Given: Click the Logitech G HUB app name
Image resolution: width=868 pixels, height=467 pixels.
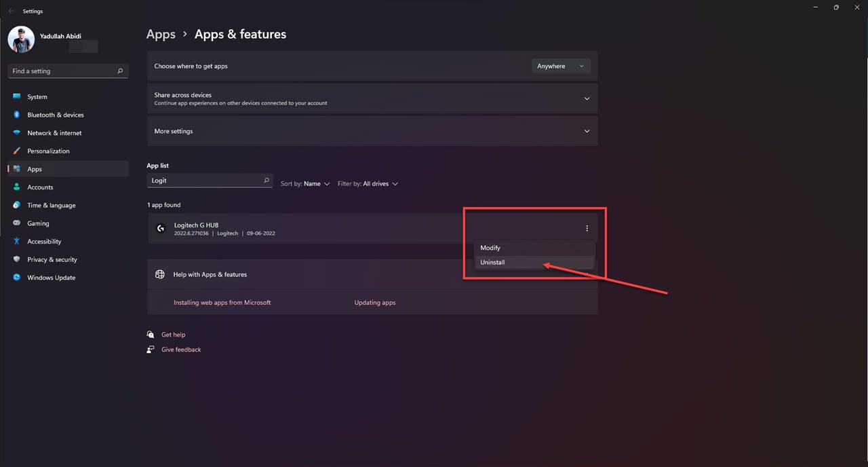Looking at the screenshot, I should point(196,225).
